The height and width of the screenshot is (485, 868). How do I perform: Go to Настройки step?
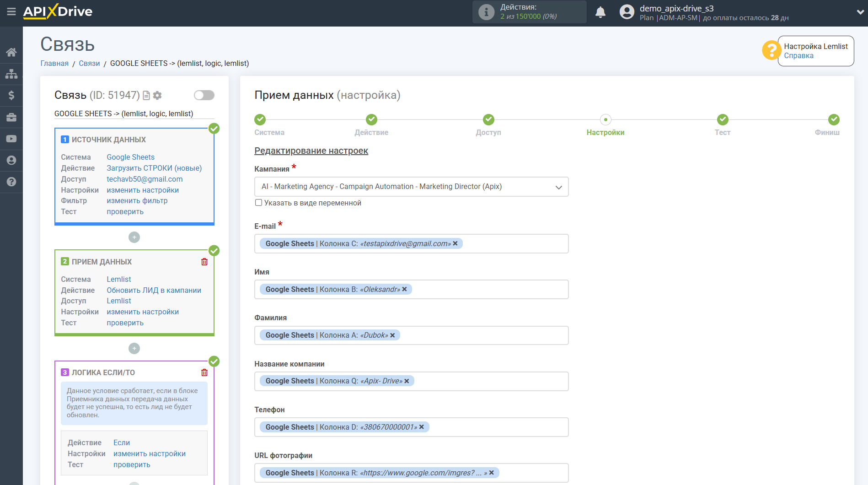point(605,119)
